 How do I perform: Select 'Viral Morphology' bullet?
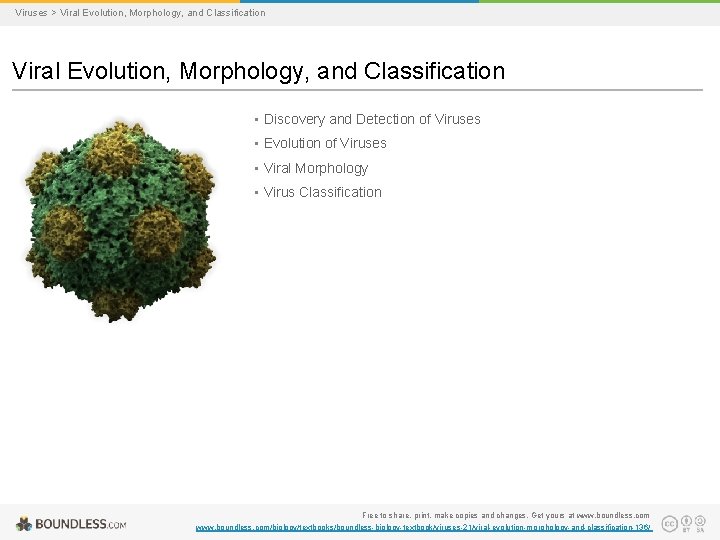point(316,168)
